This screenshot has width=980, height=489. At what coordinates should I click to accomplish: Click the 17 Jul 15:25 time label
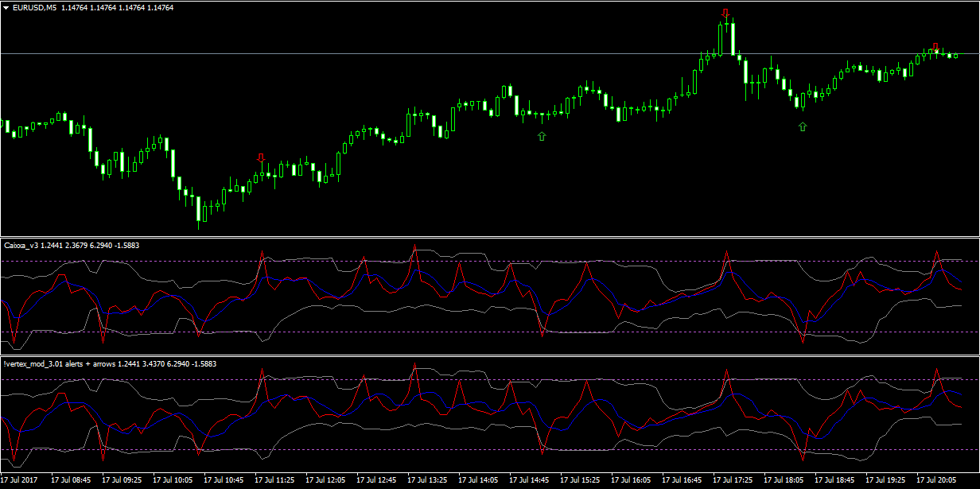click(x=580, y=480)
